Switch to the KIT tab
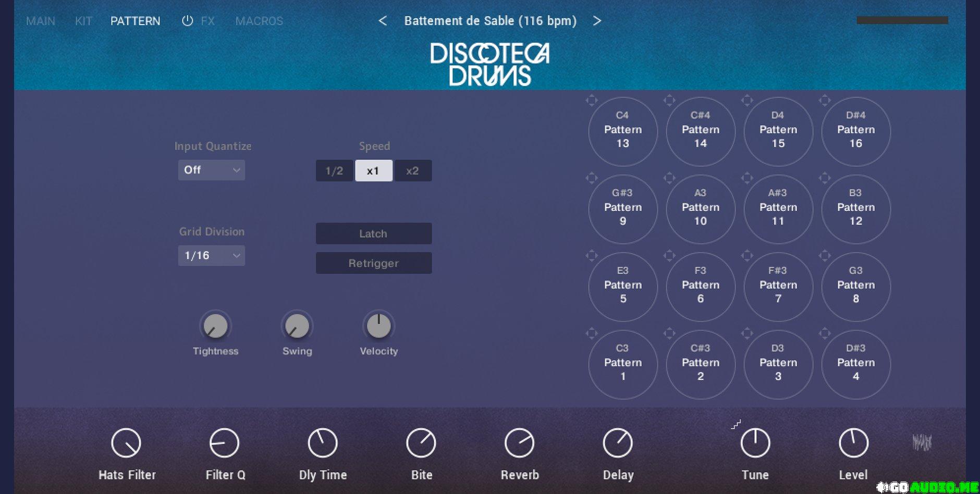This screenshot has height=494, width=980. pyautogui.click(x=83, y=21)
